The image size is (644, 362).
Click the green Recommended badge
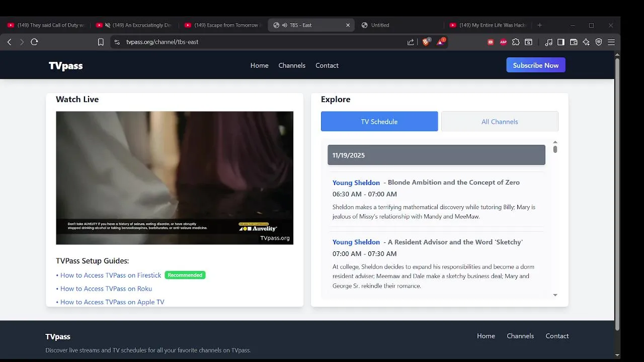(185, 275)
